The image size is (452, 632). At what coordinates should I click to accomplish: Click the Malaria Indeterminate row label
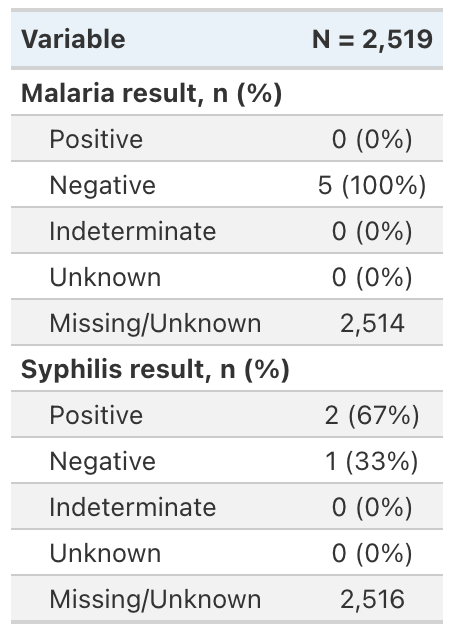tap(133, 231)
